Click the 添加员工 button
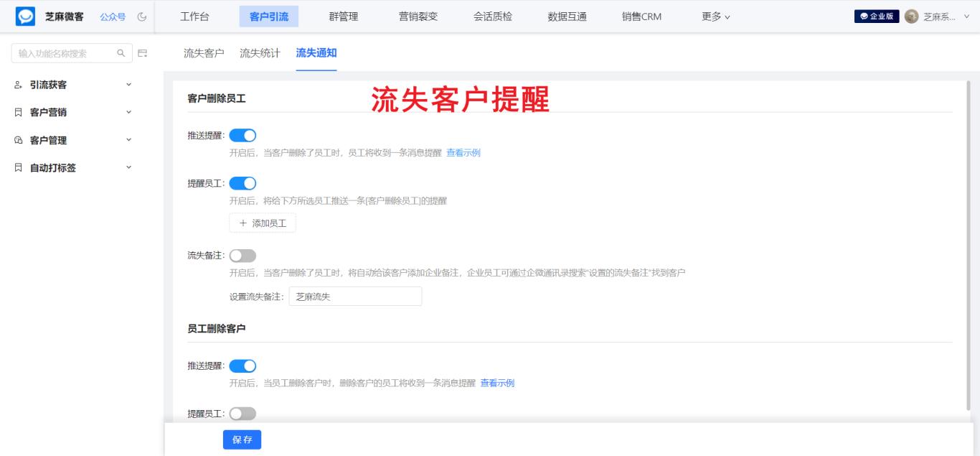Image resolution: width=980 pixels, height=456 pixels. click(262, 223)
